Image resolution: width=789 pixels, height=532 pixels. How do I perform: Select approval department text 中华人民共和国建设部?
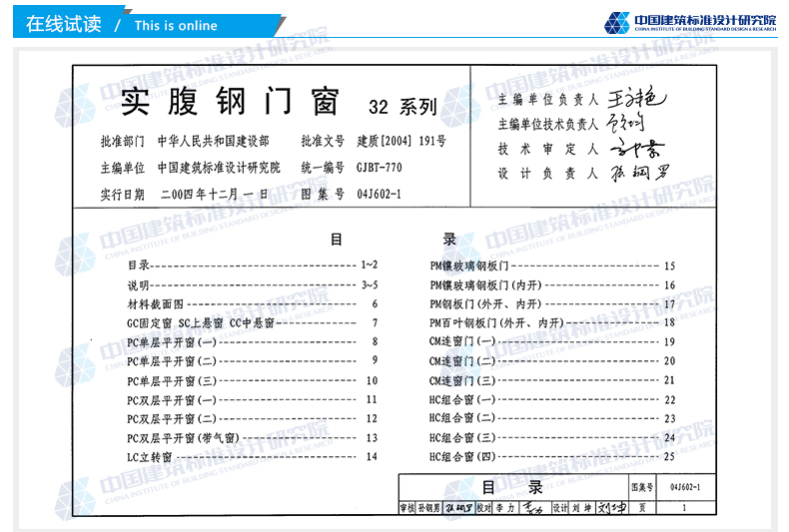[x=214, y=142]
